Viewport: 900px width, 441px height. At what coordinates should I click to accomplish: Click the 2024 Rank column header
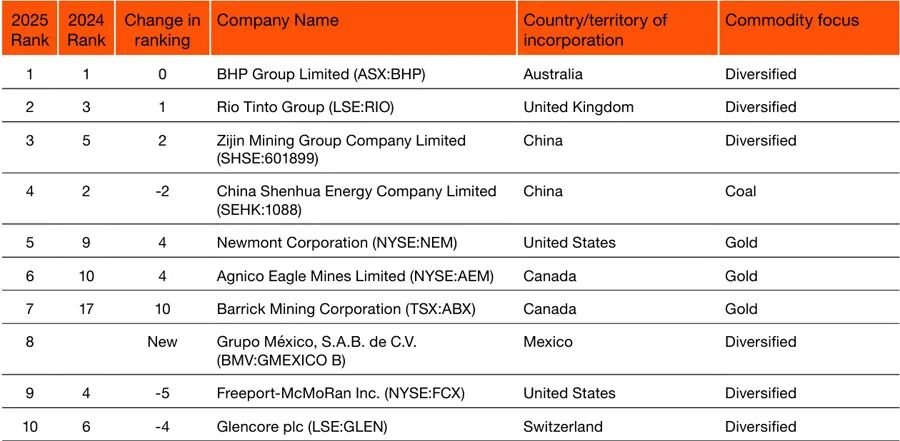pyautogui.click(x=86, y=30)
